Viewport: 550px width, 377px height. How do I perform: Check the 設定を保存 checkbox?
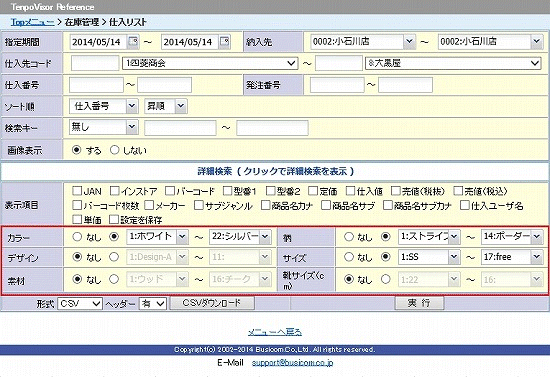[114, 220]
